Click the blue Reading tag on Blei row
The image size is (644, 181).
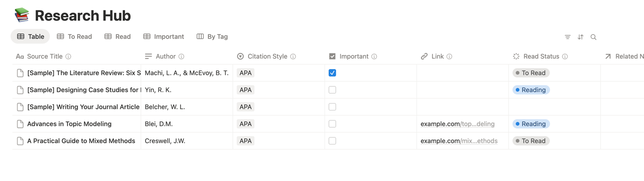pos(531,124)
